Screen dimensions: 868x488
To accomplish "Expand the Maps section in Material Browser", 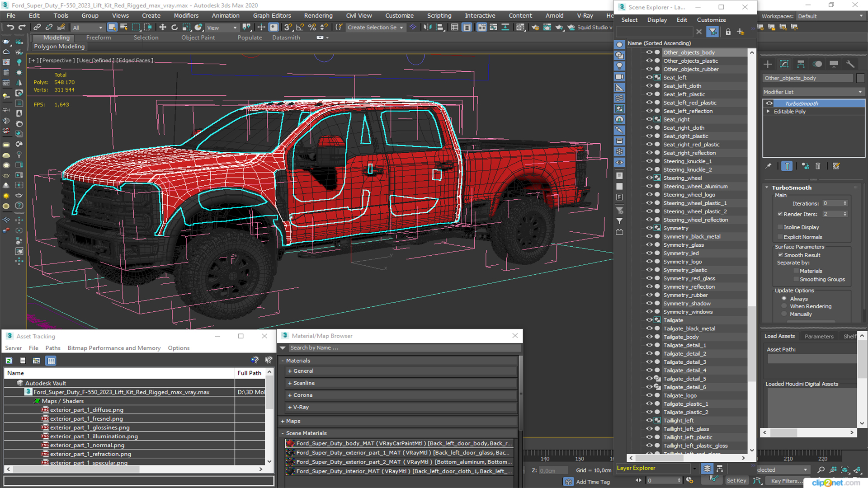I will point(283,421).
